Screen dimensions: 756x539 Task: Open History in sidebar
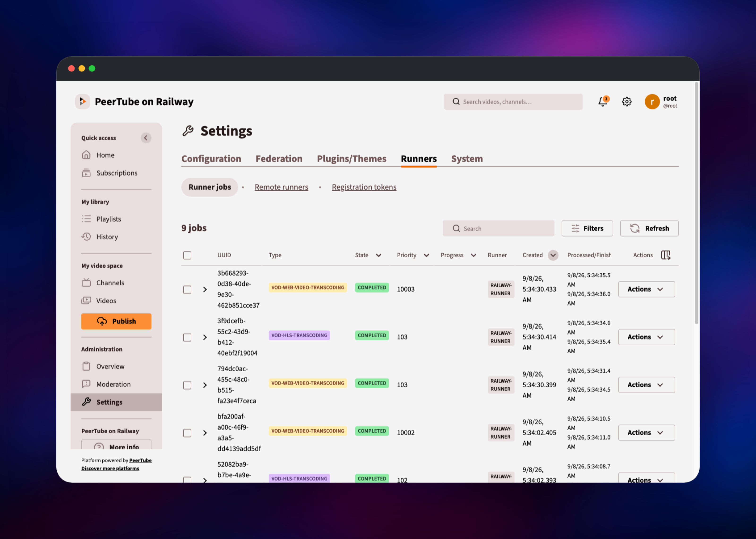point(100,237)
